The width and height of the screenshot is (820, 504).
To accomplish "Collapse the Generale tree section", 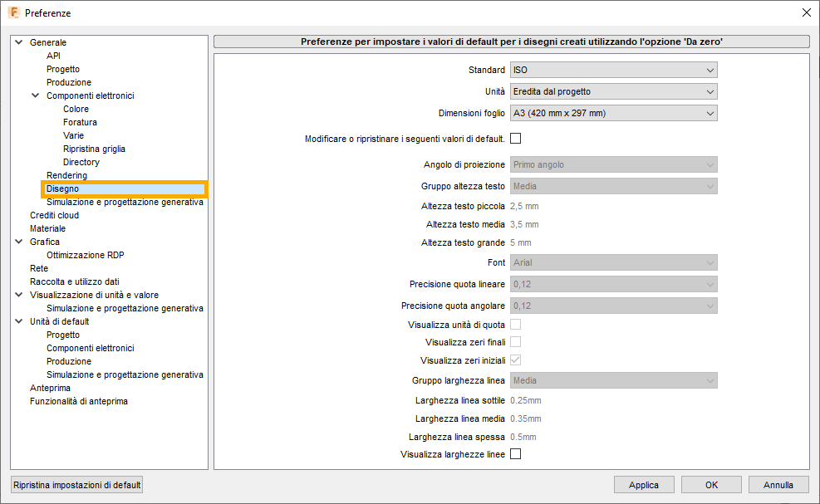I will 17,42.
